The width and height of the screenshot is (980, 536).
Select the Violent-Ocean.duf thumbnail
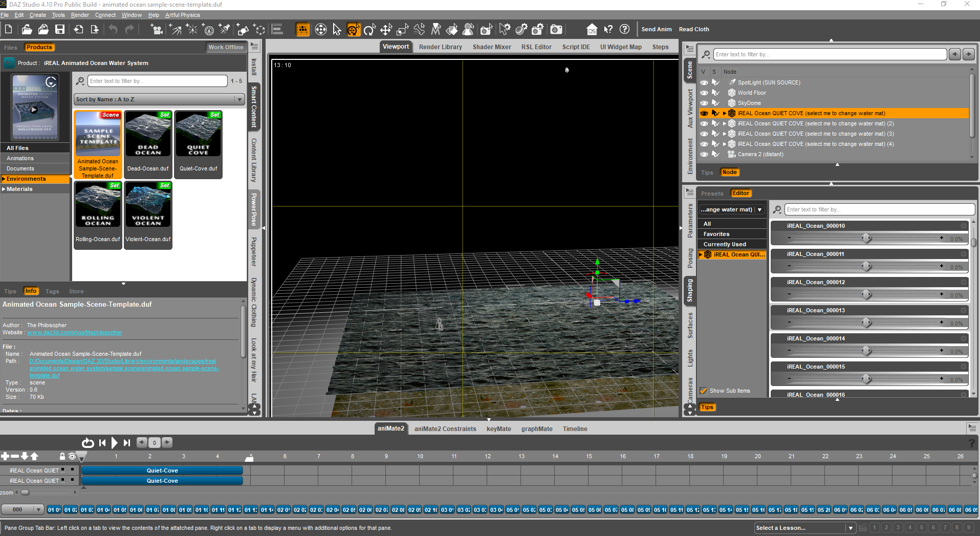148,215
